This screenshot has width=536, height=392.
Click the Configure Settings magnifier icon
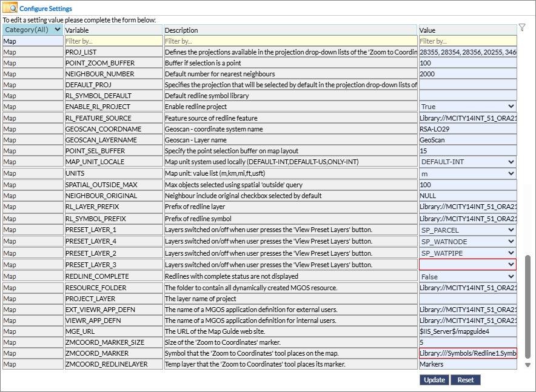pos(10,8)
